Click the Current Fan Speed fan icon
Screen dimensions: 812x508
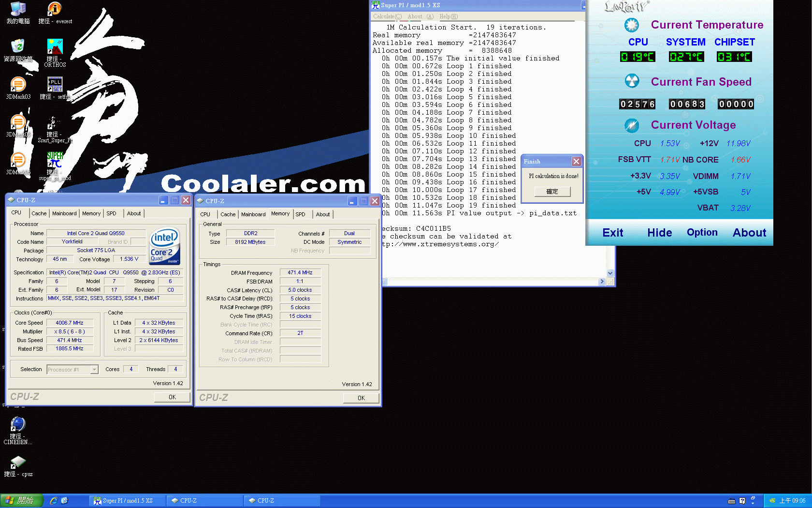click(632, 81)
